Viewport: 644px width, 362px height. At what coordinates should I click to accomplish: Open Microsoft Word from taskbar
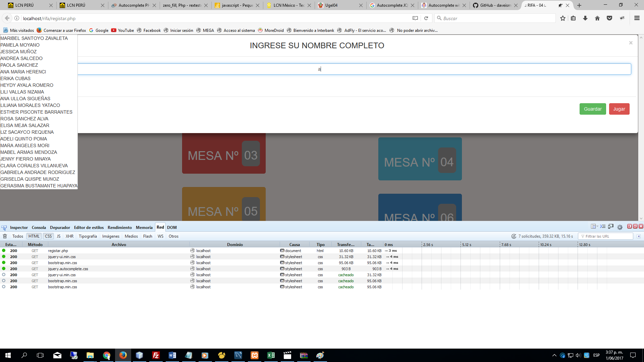172,355
